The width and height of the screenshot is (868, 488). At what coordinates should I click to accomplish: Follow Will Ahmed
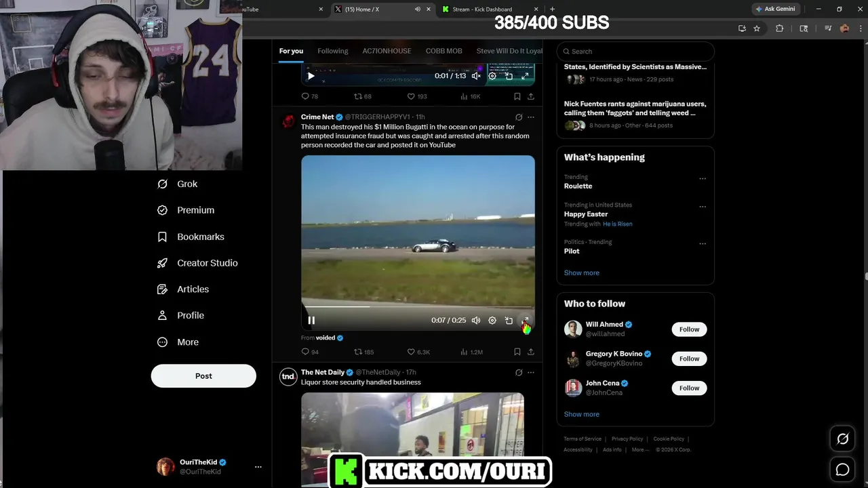point(689,329)
